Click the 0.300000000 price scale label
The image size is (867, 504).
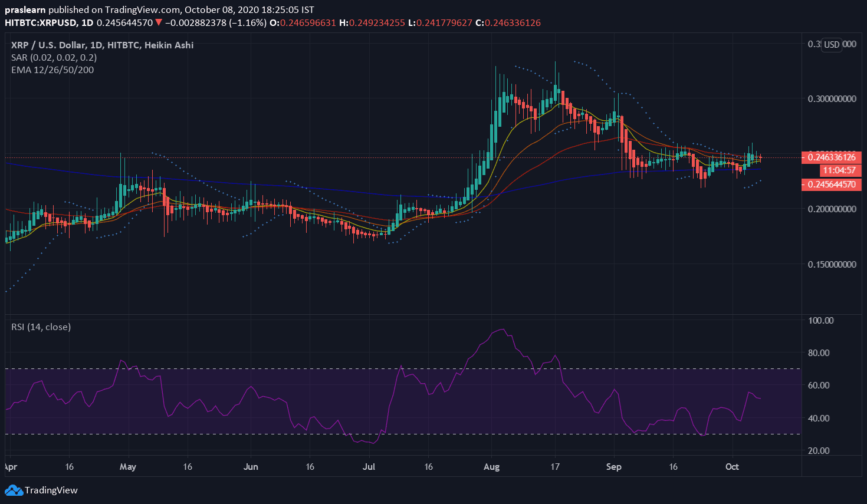click(832, 98)
